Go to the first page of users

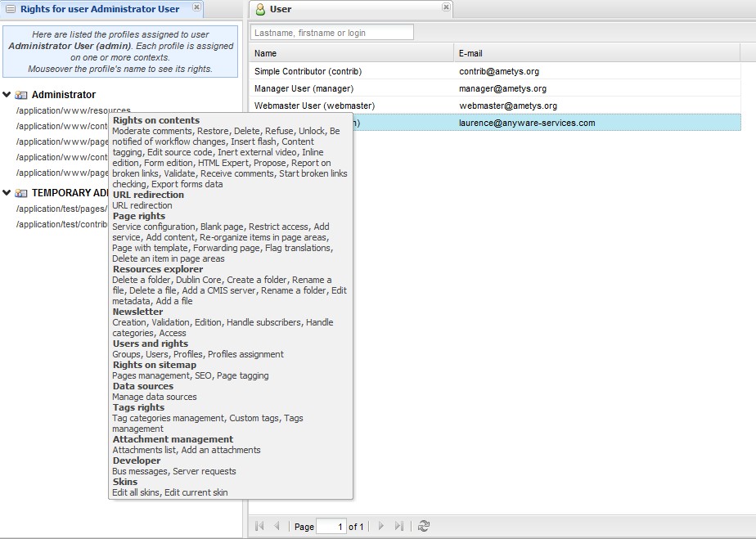coord(260,527)
